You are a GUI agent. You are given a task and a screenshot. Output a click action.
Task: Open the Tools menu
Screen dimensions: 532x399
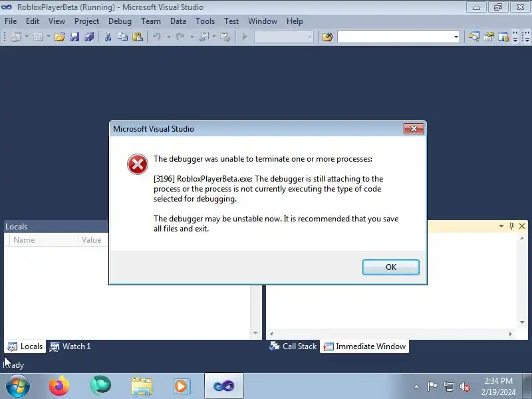(205, 21)
